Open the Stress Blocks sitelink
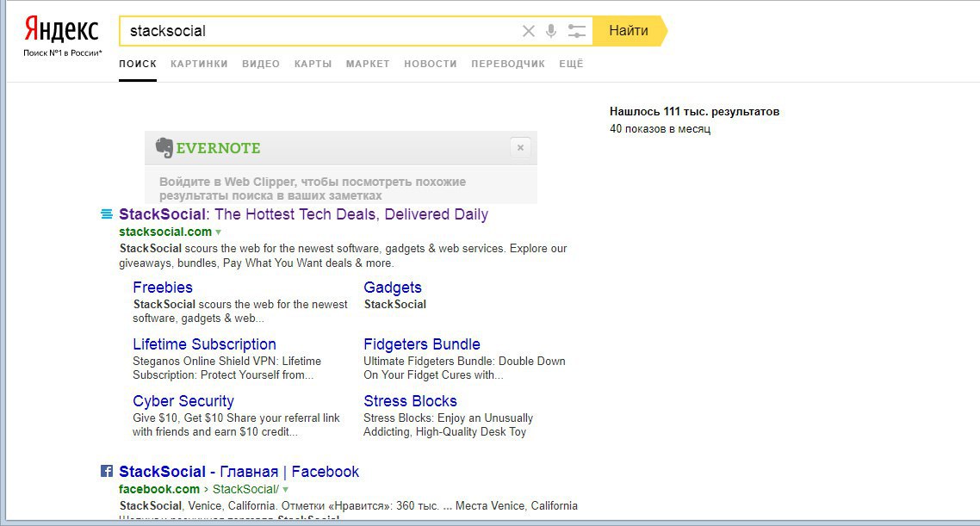The width and height of the screenshot is (980, 526). tap(410, 401)
